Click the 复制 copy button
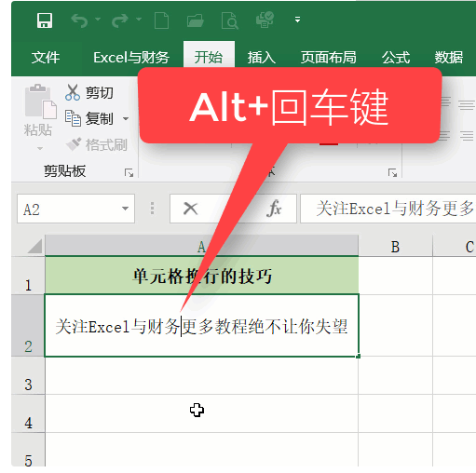 [x=89, y=118]
